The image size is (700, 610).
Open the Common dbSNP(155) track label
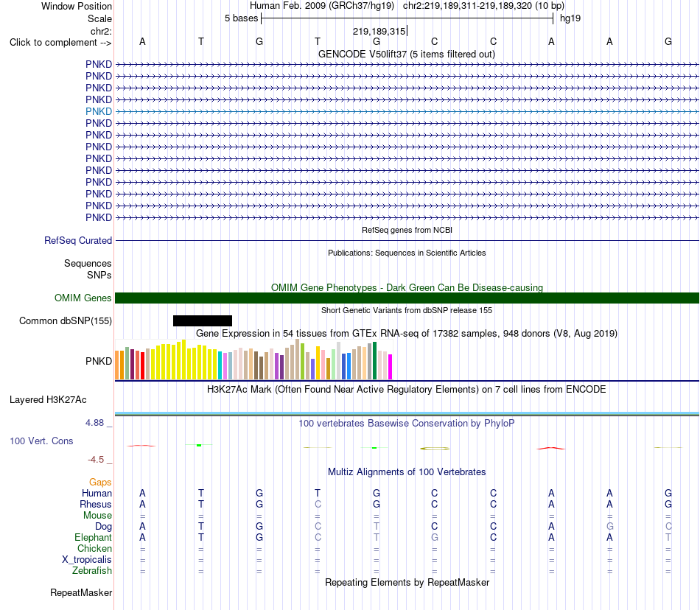[65, 321]
